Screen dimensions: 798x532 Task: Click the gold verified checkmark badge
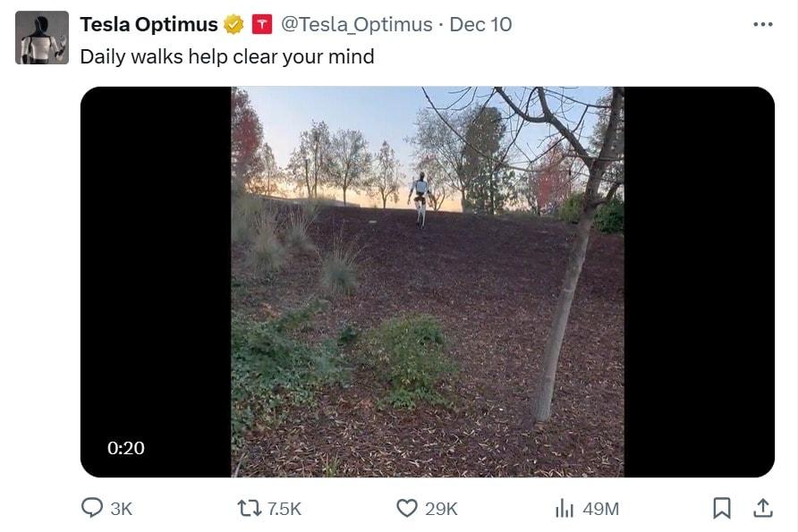[x=234, y=25]
